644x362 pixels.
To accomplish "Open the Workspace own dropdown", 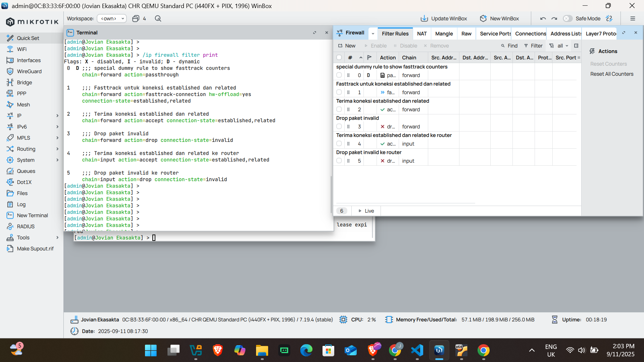I will pos(112,18).
